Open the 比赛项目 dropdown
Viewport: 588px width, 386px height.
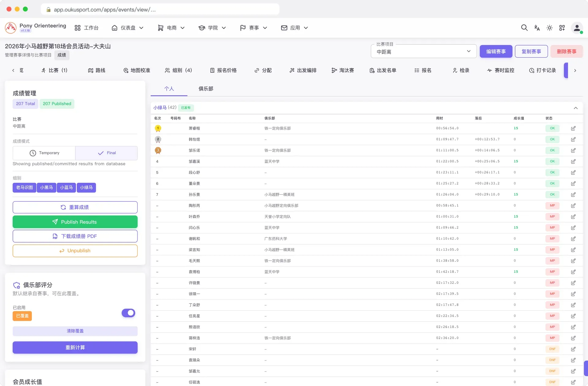tap(424, 52)
